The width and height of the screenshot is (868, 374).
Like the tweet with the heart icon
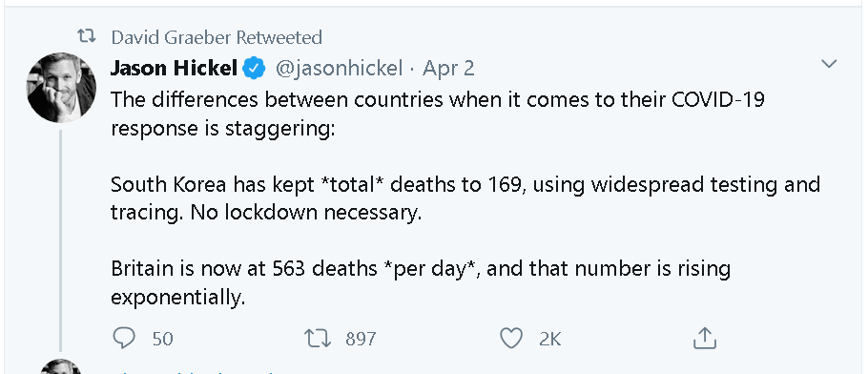(511, 338)
